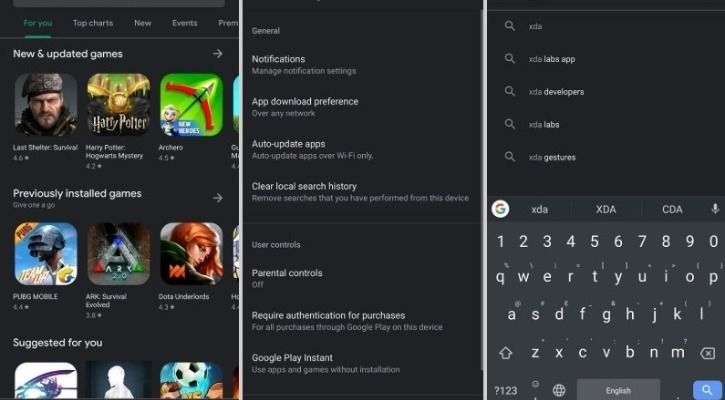Tap the 'q' key on keyboard
Image resolution: width=725 pixels, height=400 pixels.
(500, 277)
